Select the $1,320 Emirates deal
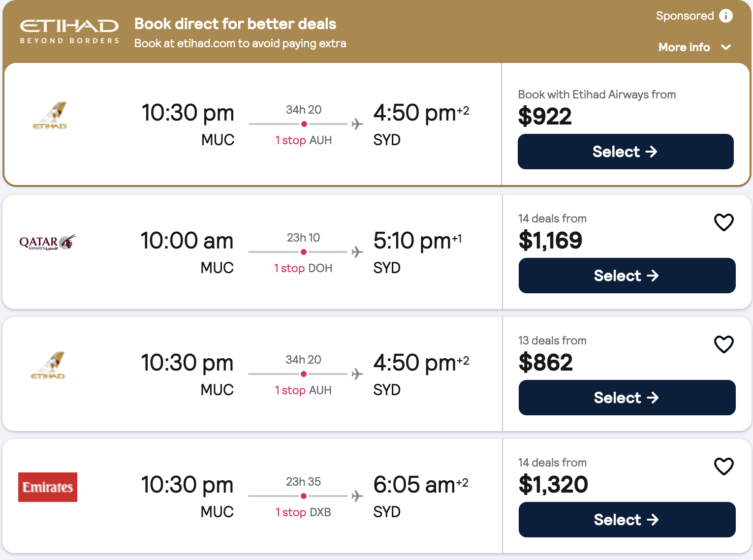The height and width of the screenshot is (560, 753). coord(627,520)
